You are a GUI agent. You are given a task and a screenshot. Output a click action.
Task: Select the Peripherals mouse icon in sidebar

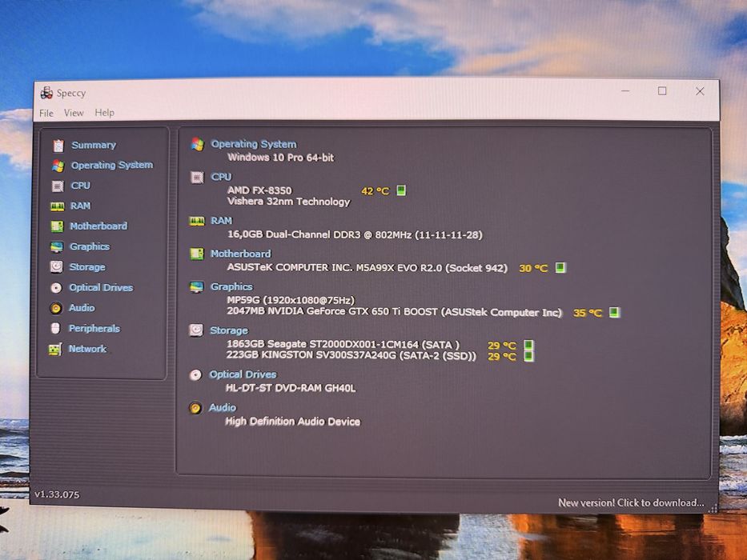pos(55,329)
